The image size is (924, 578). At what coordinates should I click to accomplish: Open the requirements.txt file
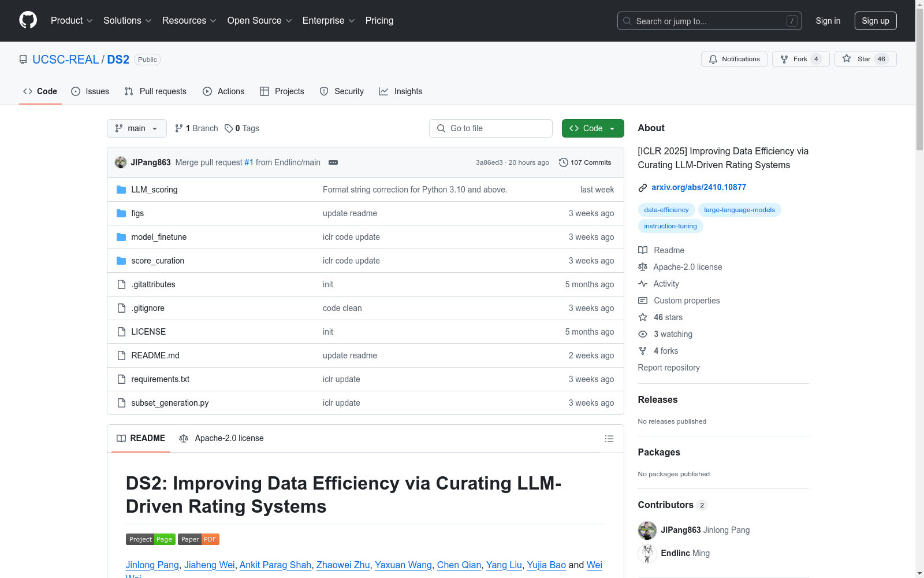point(161,379)
